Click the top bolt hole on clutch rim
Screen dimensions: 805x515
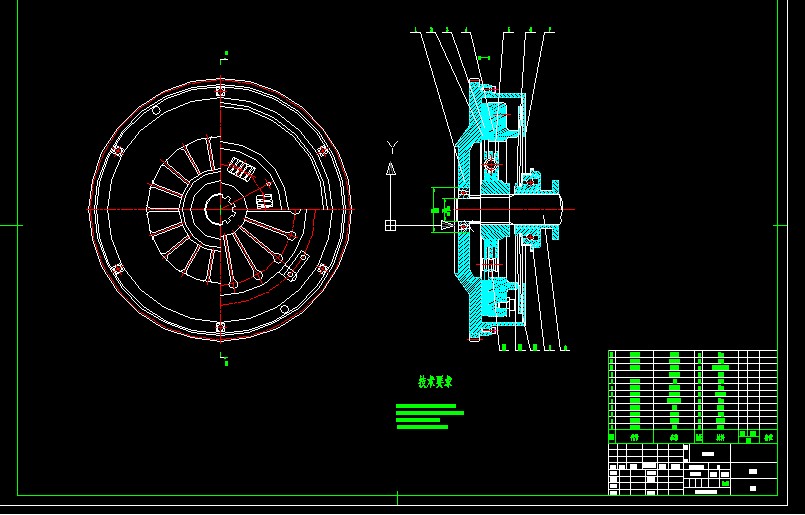pyautogui.click(x=220, y=92)
